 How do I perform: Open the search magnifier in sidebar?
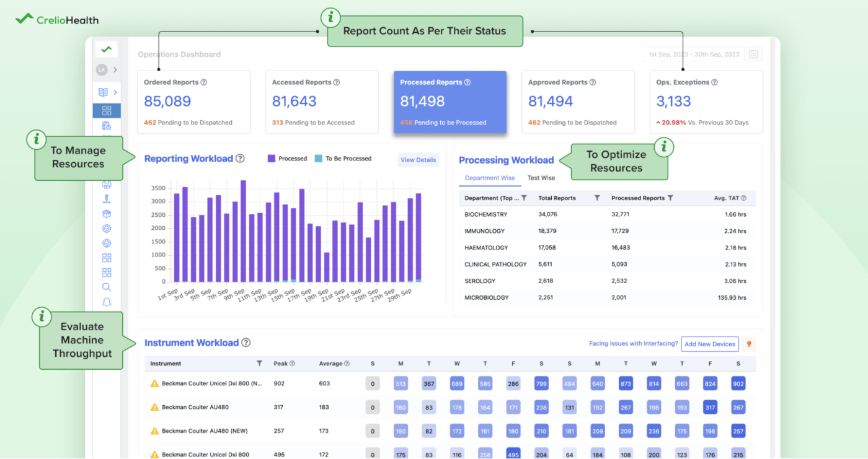tap(107, 287)
